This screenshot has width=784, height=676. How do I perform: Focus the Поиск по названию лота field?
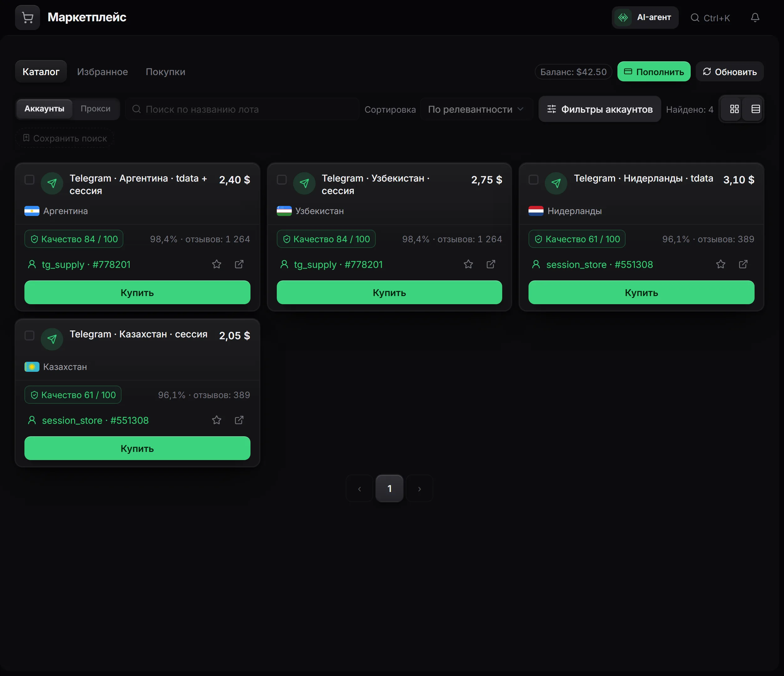[x=242, y=109]
